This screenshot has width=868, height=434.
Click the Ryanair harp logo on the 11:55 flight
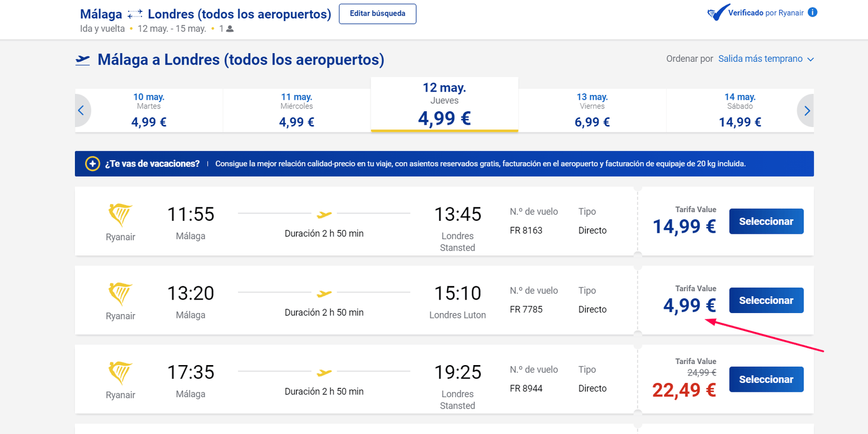[x=120, y=215]
